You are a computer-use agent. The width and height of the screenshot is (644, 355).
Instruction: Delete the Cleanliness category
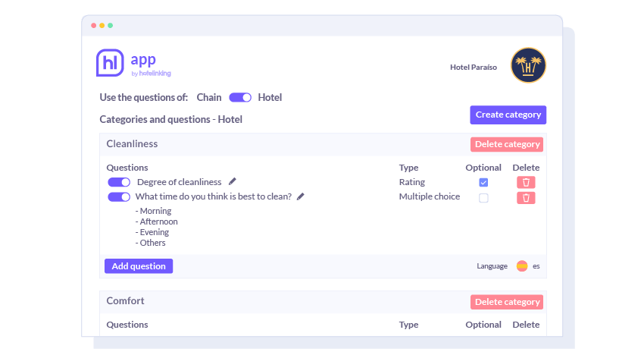click(507, 144)
